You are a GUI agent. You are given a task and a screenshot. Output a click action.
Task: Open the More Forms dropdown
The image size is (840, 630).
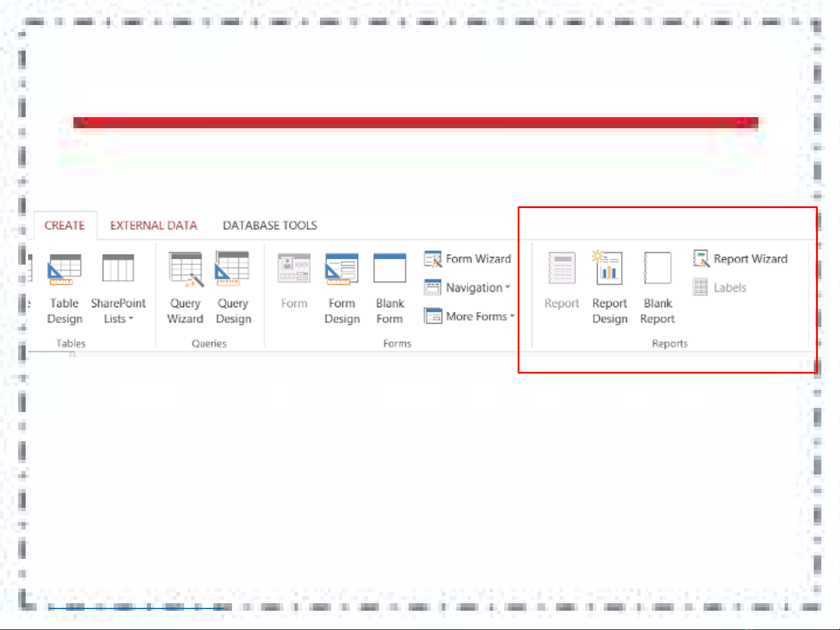(x=469, y=316)
